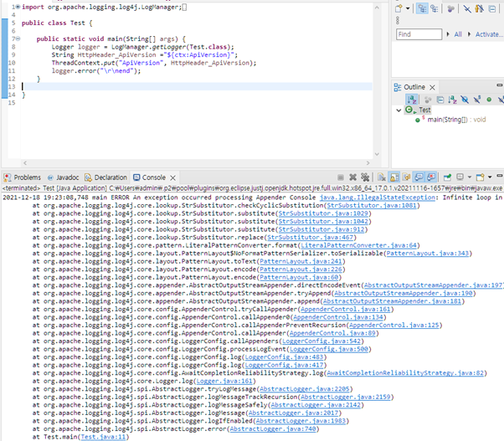Click the Focus on Workweek icon
Screen dimensions: 504x441
click(x=450, y=8)
